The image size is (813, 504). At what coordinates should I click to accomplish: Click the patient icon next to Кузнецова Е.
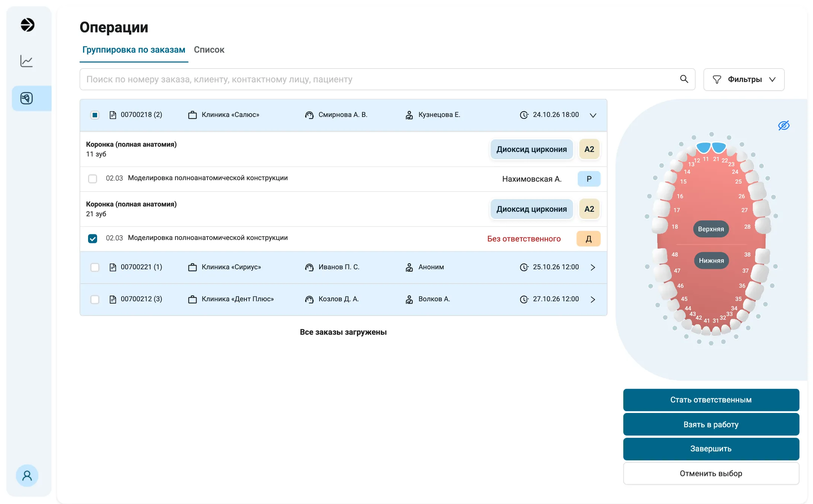coord(409,115)
